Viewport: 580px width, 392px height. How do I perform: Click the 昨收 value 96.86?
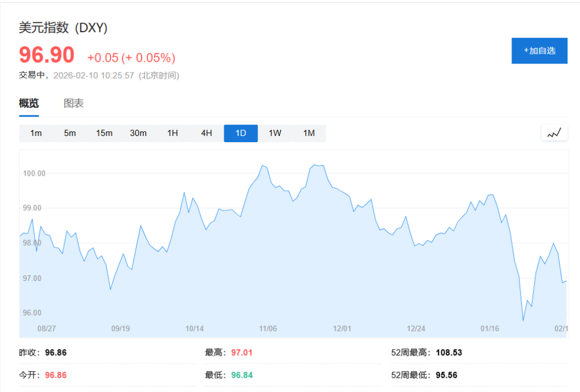click(x=54, y=352)
